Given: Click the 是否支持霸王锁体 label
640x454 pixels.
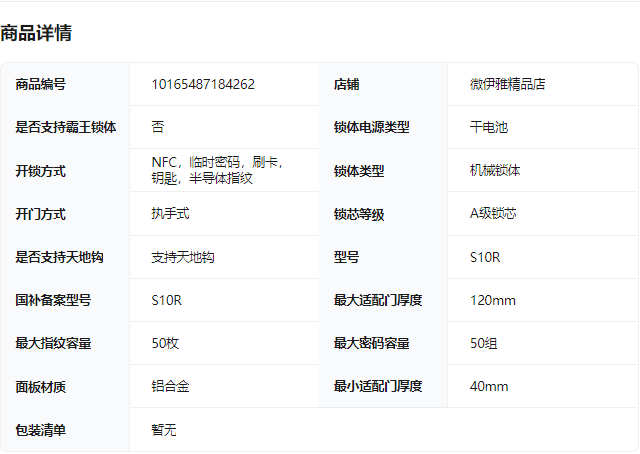Looking at the screenshot, I should point(66,127).
